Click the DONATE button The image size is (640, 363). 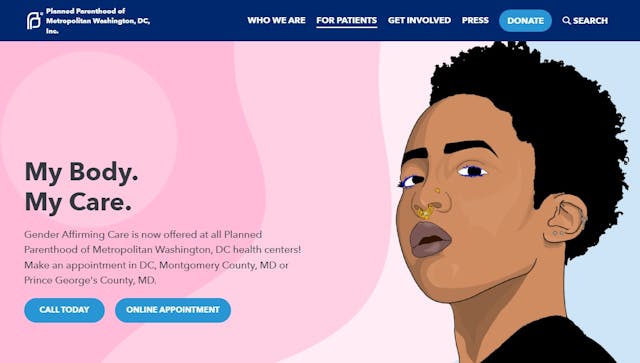click(x=525, y=21)
